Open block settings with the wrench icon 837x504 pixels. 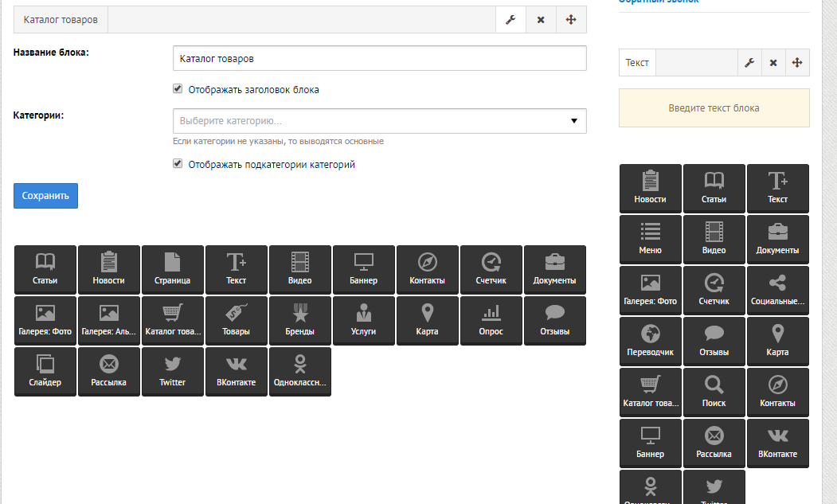(x=510, y=18)
